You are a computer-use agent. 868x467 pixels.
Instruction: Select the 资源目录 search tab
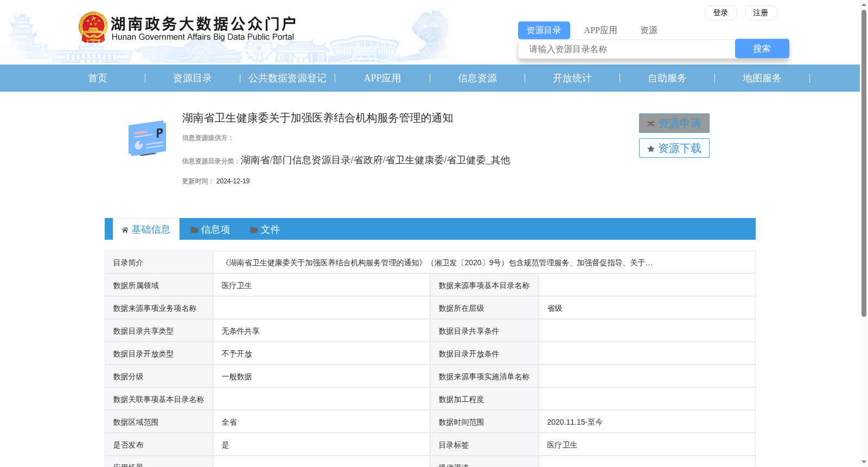pos(544,30)
